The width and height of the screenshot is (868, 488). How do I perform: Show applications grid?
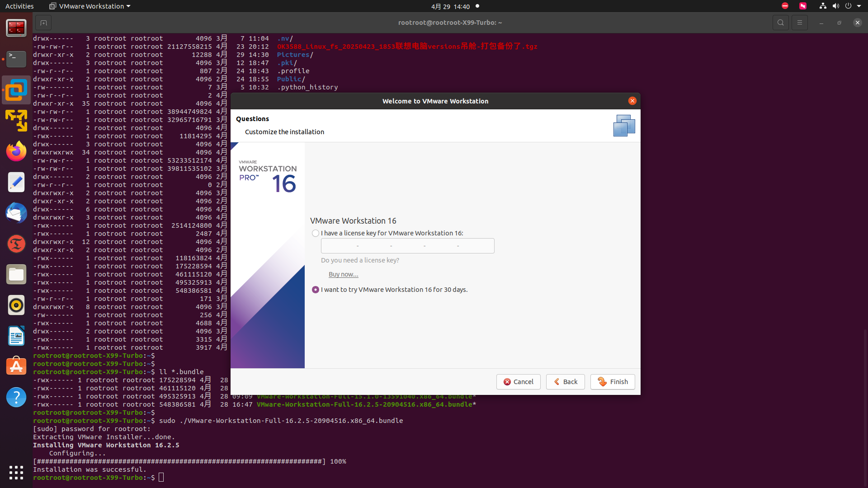click(16, 472)
